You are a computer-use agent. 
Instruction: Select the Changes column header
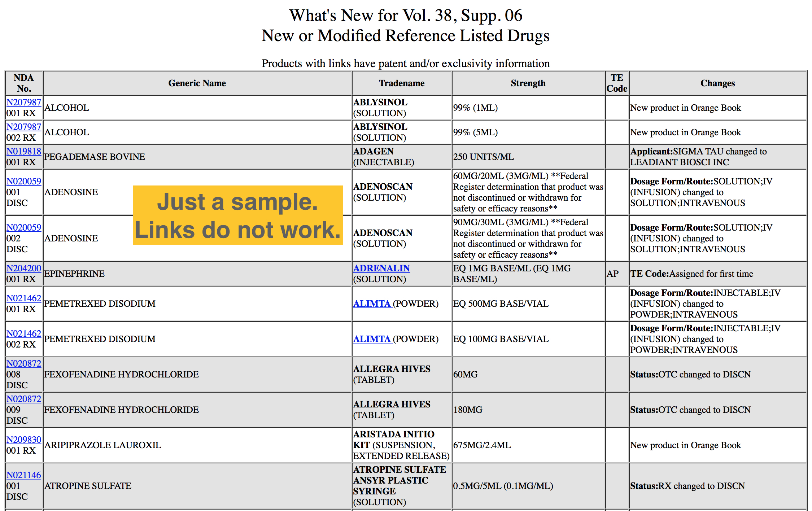pyautogui.click(x=718, y=83)
